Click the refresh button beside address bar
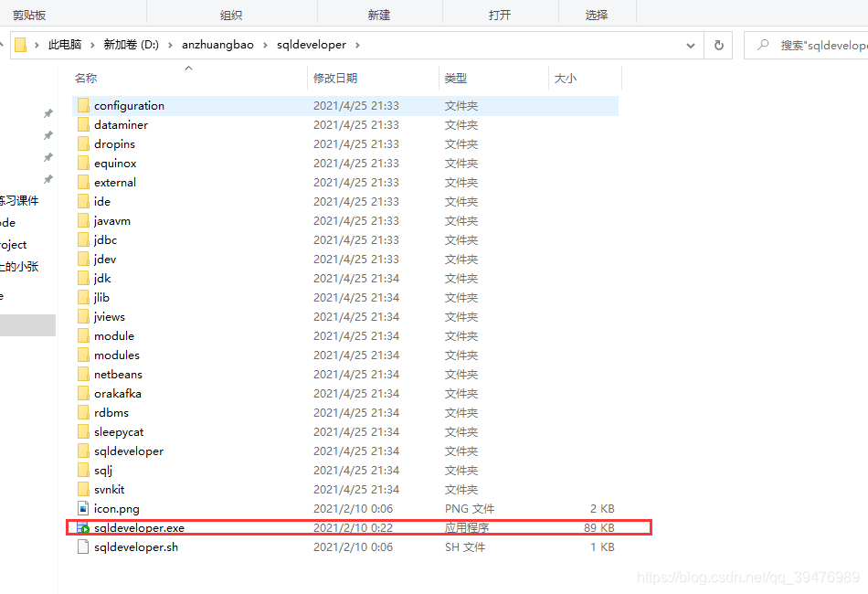Image resolution: width=868 pixels, height=594 pixels. (718, 45)
